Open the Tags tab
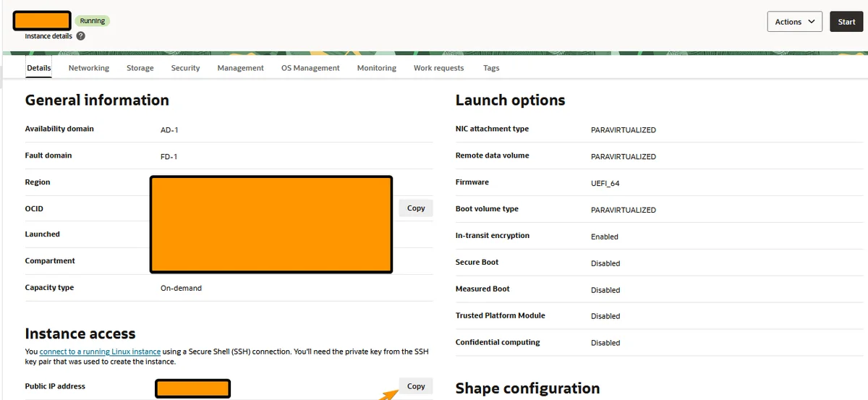The height and width of the screenshot is (400, 868). [x=491, y=68]
